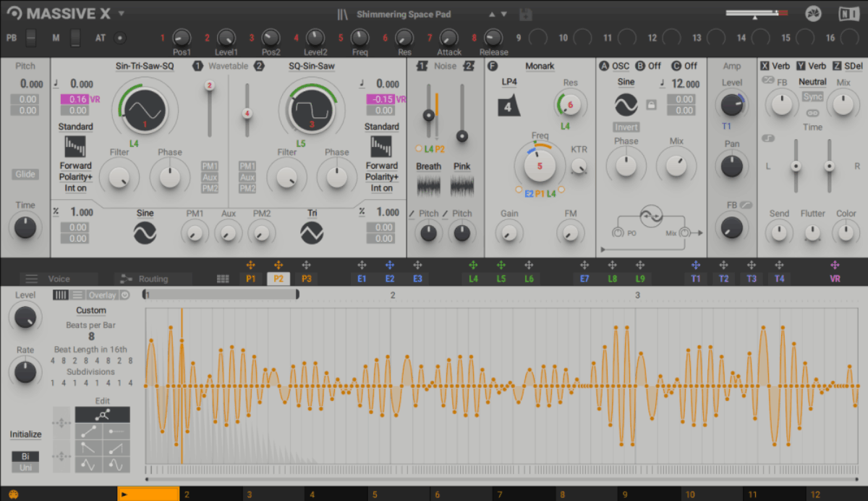Viewport: 868px width, 501px height.
Task: Open the Neutral reverb mode dropdown
Action: [x=812, y=82]
